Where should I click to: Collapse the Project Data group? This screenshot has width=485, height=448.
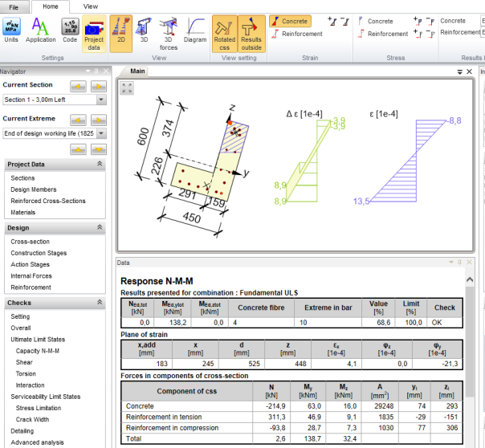[100, 164]
